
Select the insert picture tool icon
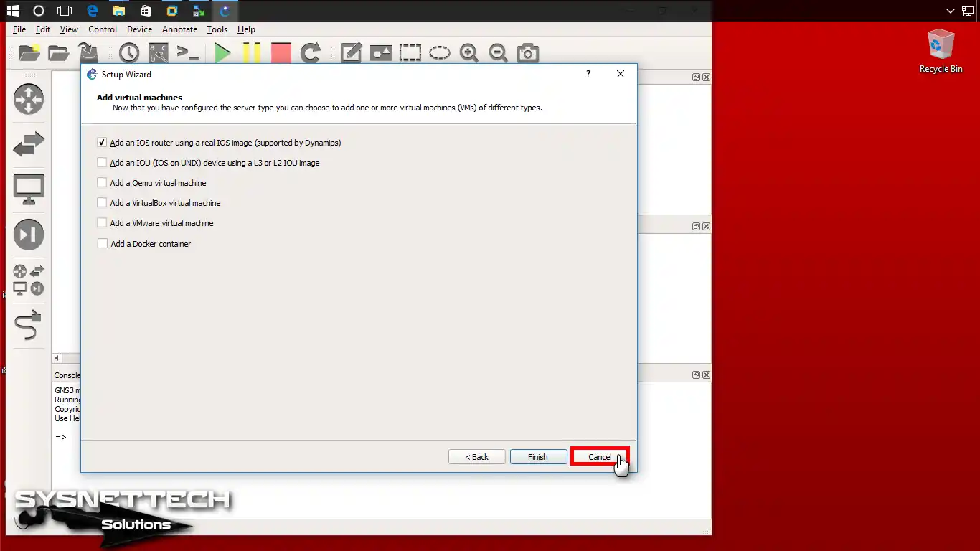(381, 52)
